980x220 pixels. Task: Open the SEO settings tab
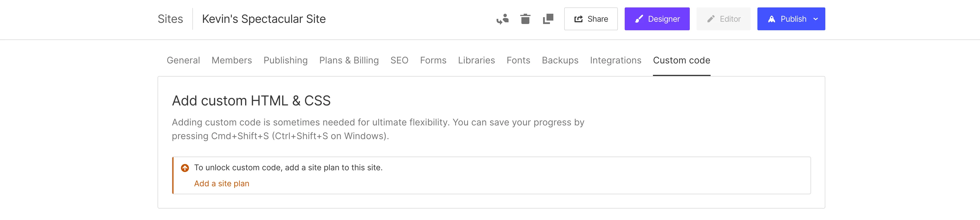(x=399, y=60)
